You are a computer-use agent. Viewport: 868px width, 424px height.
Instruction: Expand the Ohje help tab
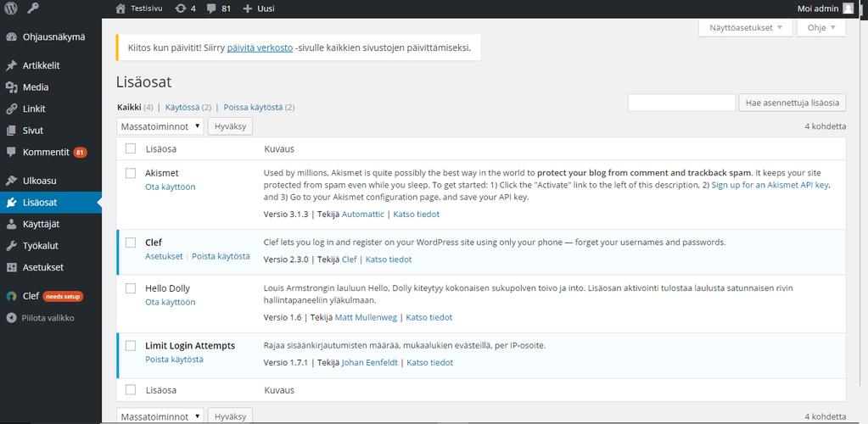coord(821,28)
